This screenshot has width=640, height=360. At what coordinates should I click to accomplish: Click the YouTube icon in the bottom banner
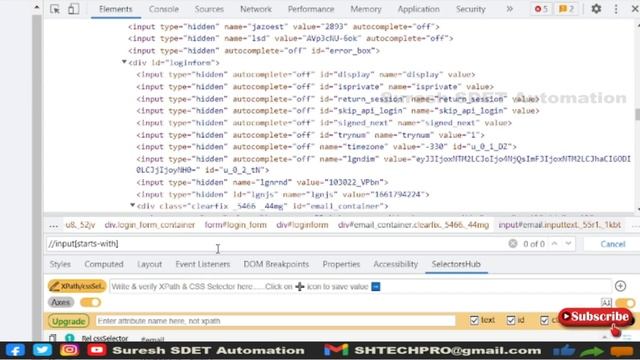[x=97, y=350]
